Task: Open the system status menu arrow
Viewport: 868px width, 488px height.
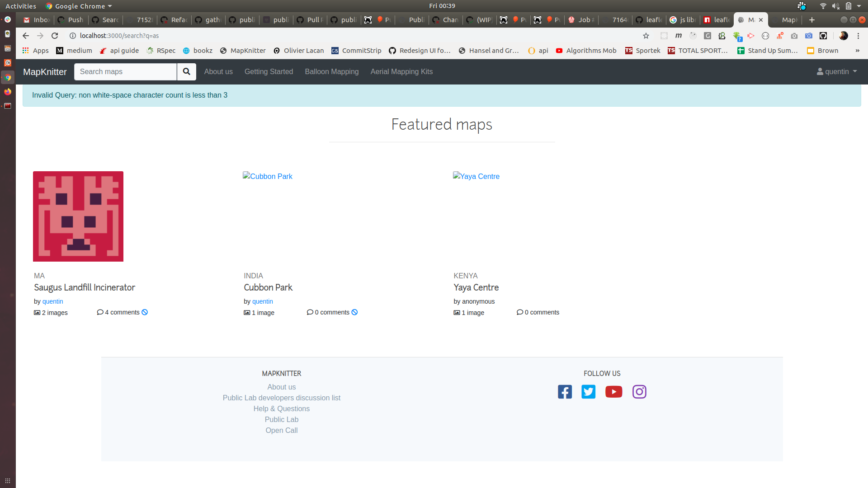Action: pos(859,6)
